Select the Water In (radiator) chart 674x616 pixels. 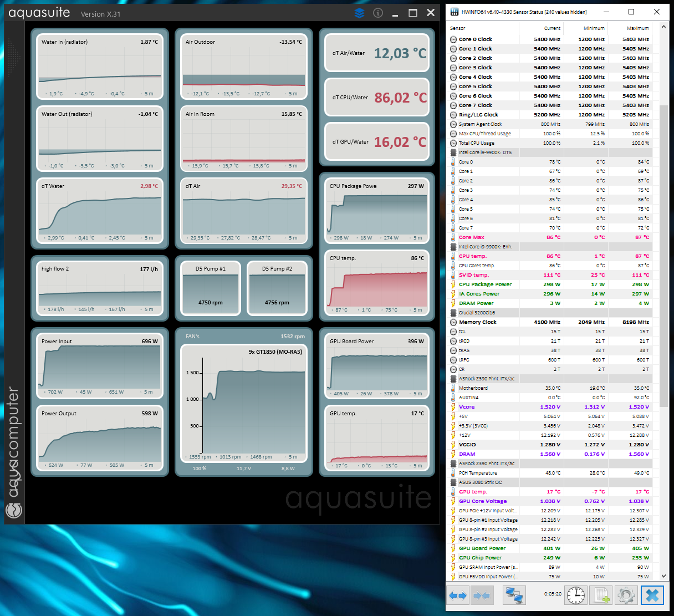click(x=100, y=67)
